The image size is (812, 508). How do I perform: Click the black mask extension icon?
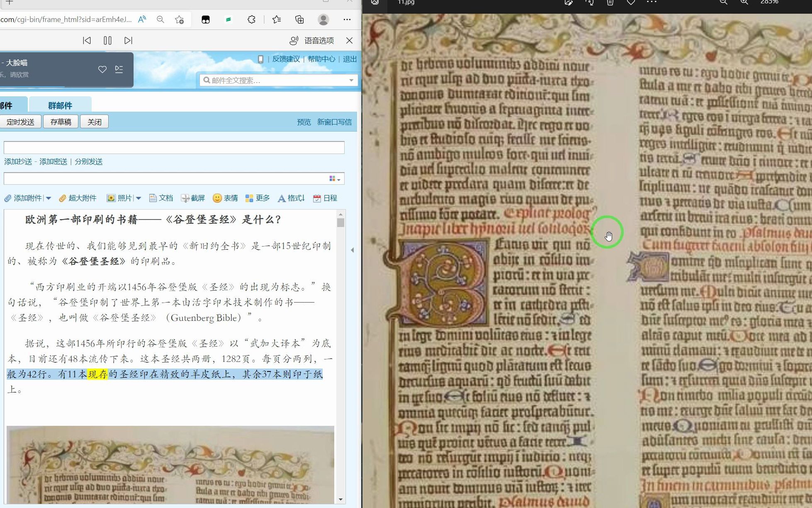click(206, 20)
